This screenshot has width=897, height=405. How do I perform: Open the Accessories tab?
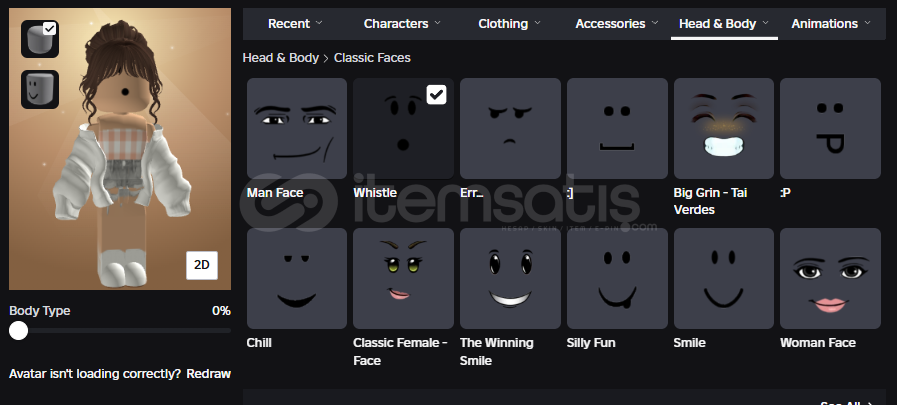click(x=617, y=23)
